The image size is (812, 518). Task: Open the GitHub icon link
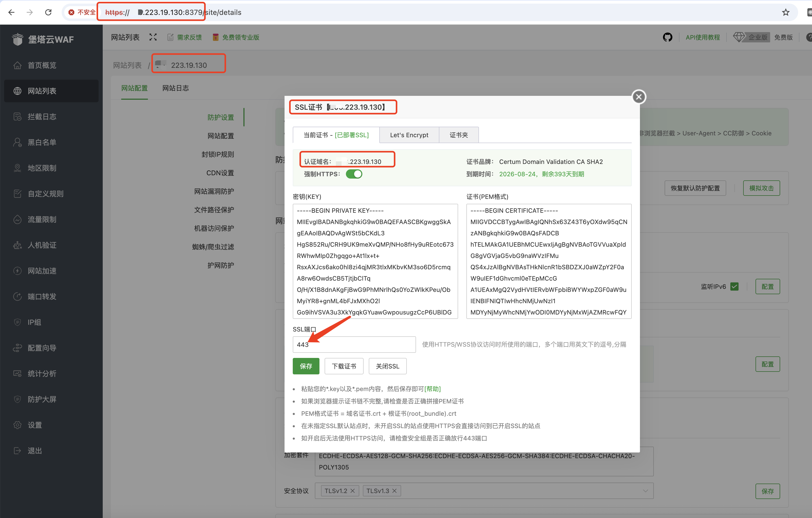(x=667, y=37)
